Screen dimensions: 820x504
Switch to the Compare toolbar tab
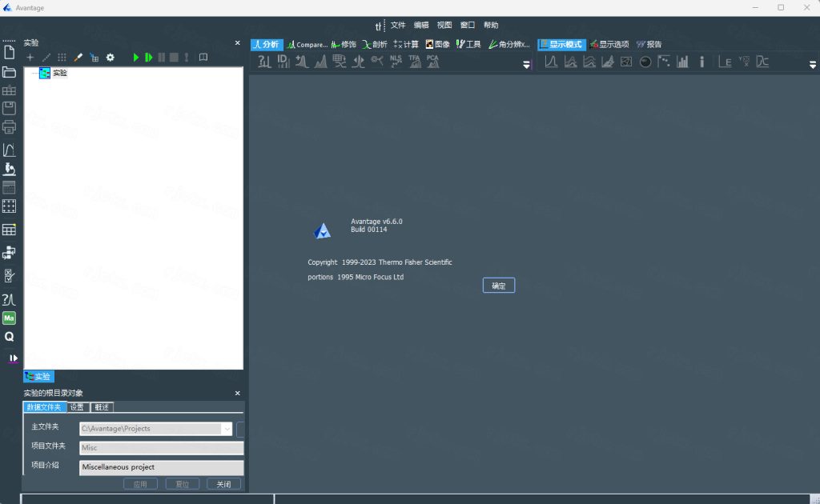[x=307, y=44]
